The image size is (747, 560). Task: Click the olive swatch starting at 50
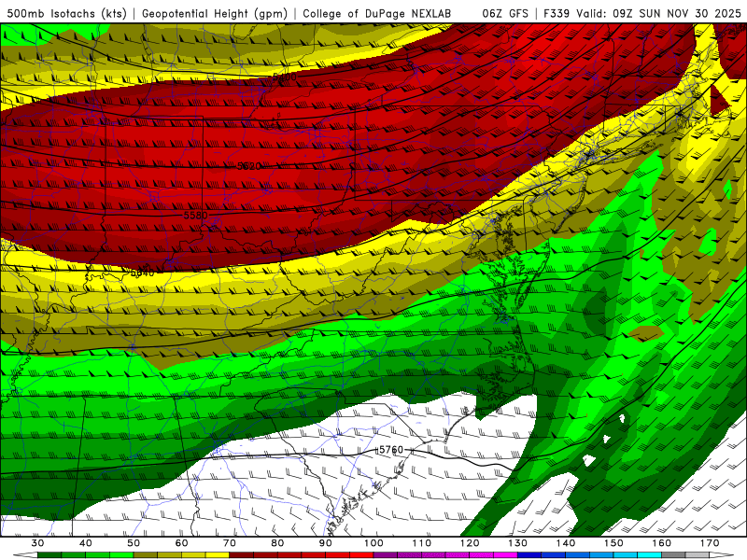click(x=146, y=555)
